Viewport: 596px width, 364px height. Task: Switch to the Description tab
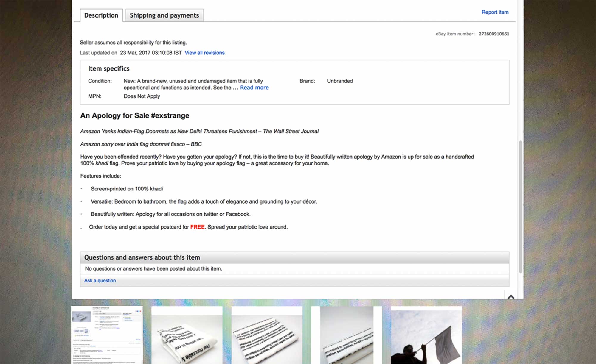[x=101, y=15]
